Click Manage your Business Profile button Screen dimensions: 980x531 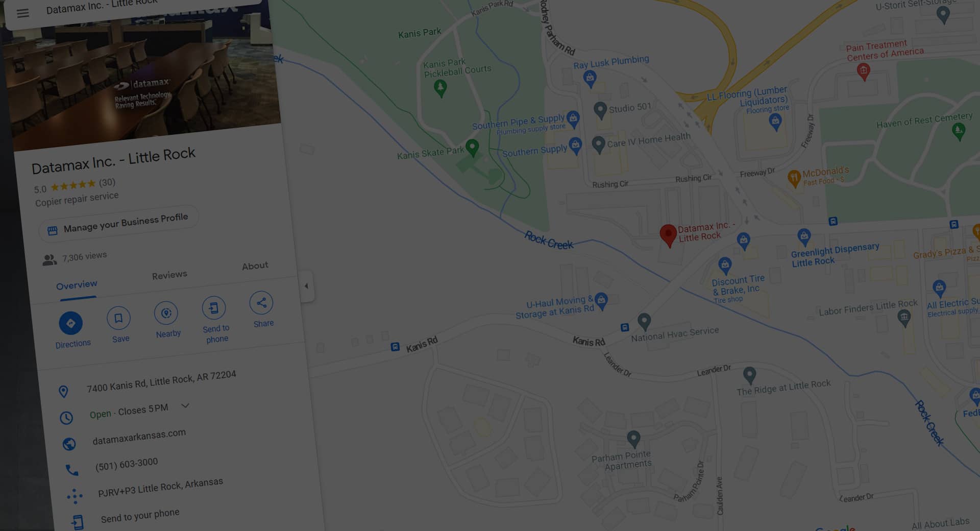tap(118, 224)
